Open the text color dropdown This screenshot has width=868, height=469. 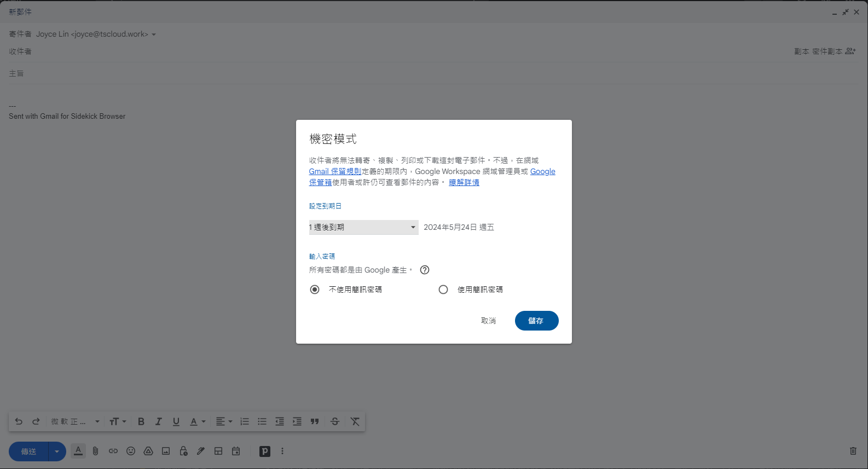pos(198,421)
